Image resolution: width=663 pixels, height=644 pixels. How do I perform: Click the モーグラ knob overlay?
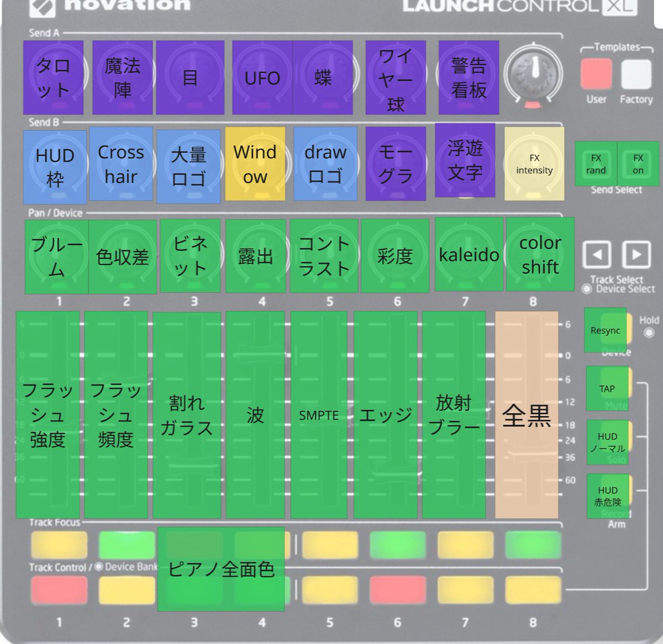pyautogui.click(x=396, y=163)
